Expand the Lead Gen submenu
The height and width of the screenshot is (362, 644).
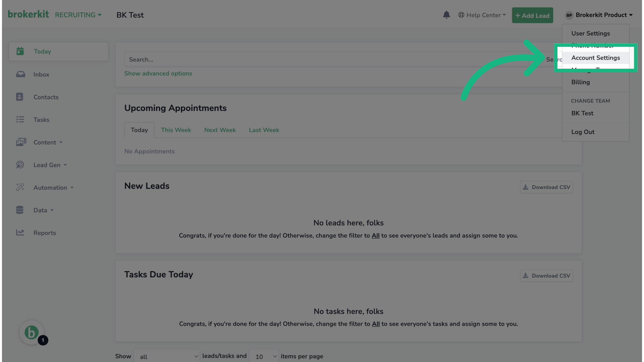pos(50,165)
